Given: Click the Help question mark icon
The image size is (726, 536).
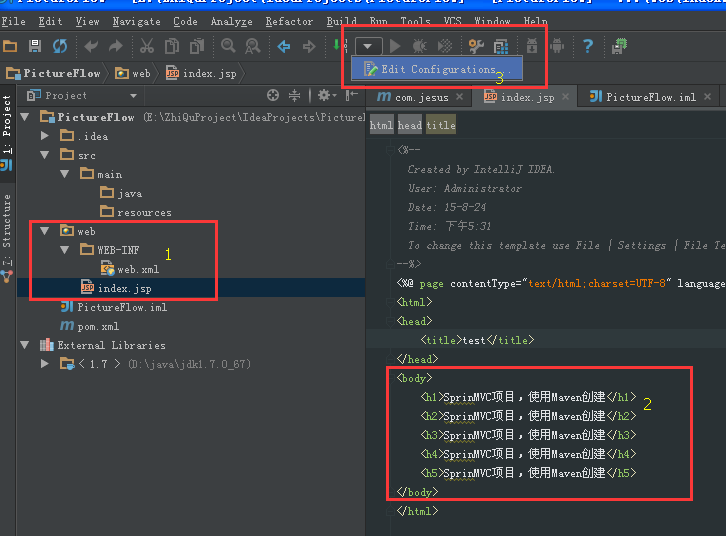Looking at the screenshot, I should tap(588, 46).
